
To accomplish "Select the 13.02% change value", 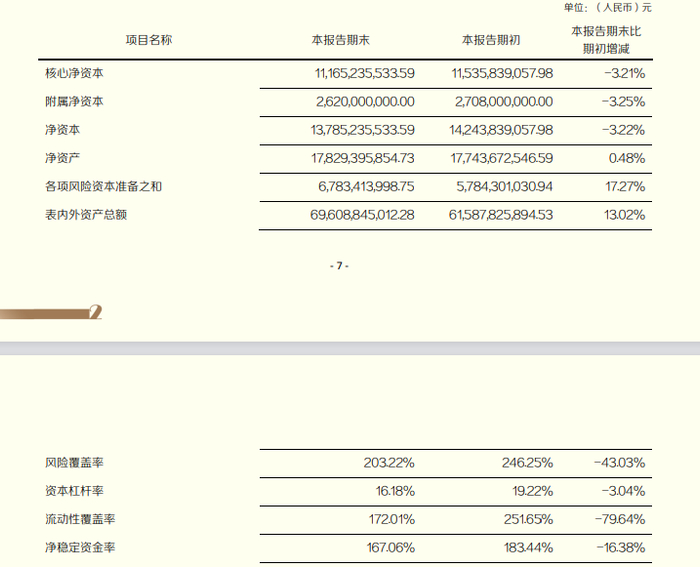I will 625,215.
